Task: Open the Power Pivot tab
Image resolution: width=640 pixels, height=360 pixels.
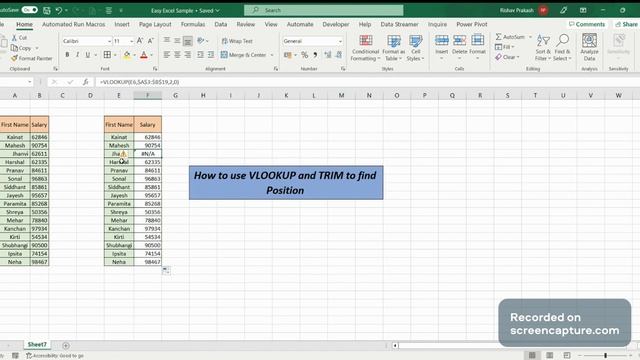Action: tap(472, 24)
